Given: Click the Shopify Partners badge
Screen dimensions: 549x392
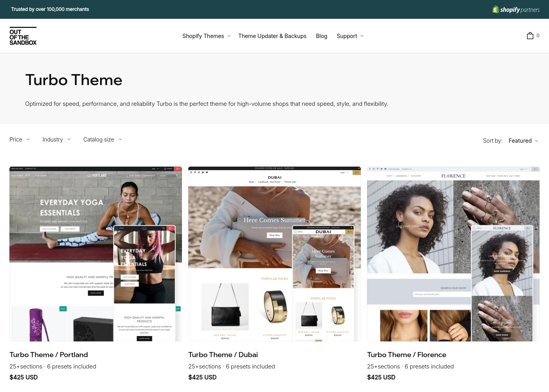Looking at the screenshot, I should click(x=516, y=9).
